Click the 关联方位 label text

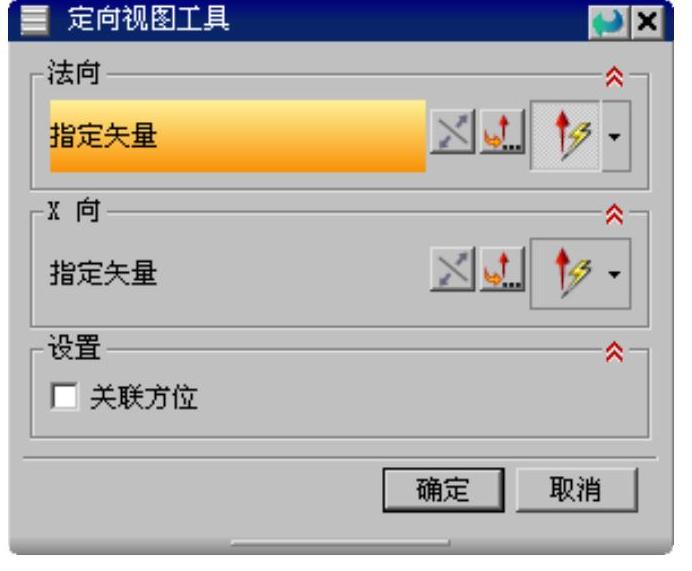pos(144,397)
